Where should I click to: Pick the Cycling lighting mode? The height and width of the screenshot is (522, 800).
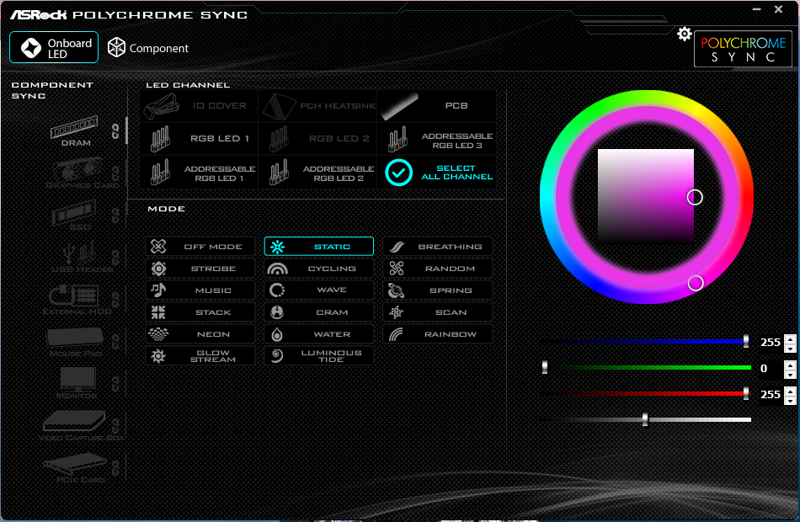319,268
